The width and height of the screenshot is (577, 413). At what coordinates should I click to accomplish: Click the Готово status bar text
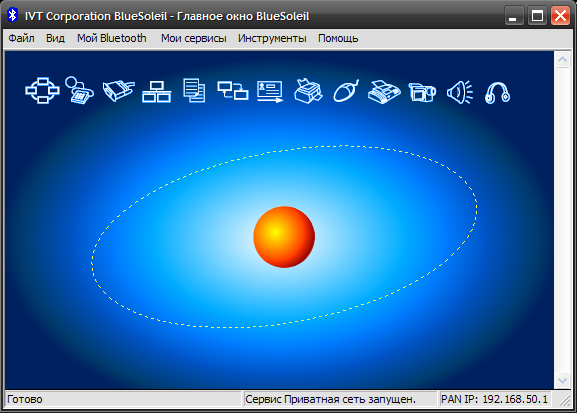pos(25,399)
